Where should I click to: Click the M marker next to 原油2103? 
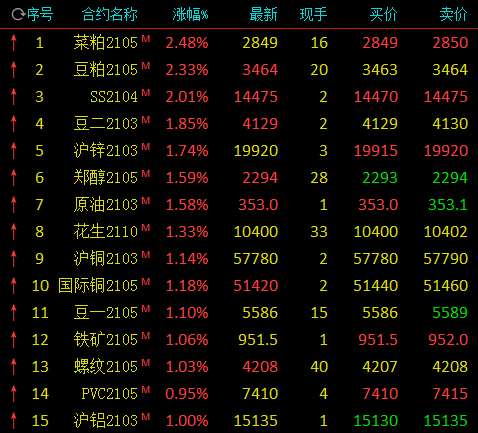point(146,201)
